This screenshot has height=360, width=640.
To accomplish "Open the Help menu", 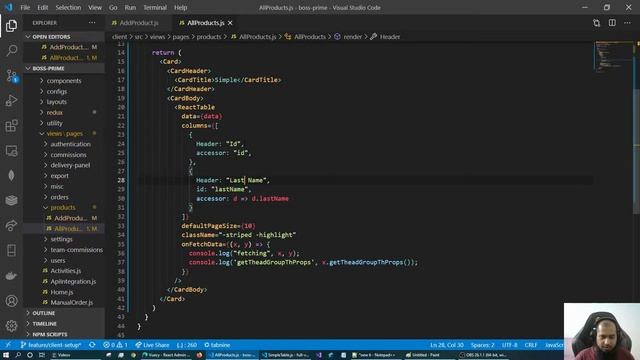I will (180, 7).
